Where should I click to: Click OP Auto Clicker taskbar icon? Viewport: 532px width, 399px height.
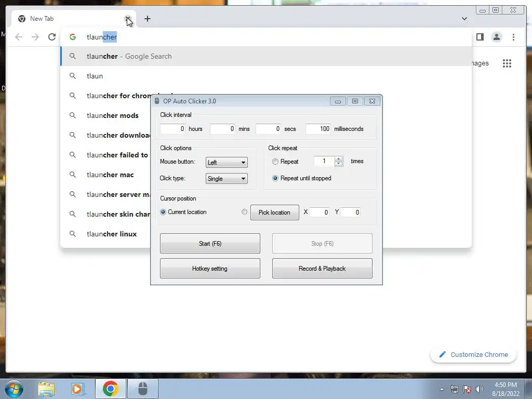pyautogui.click(x=143, y=389)
